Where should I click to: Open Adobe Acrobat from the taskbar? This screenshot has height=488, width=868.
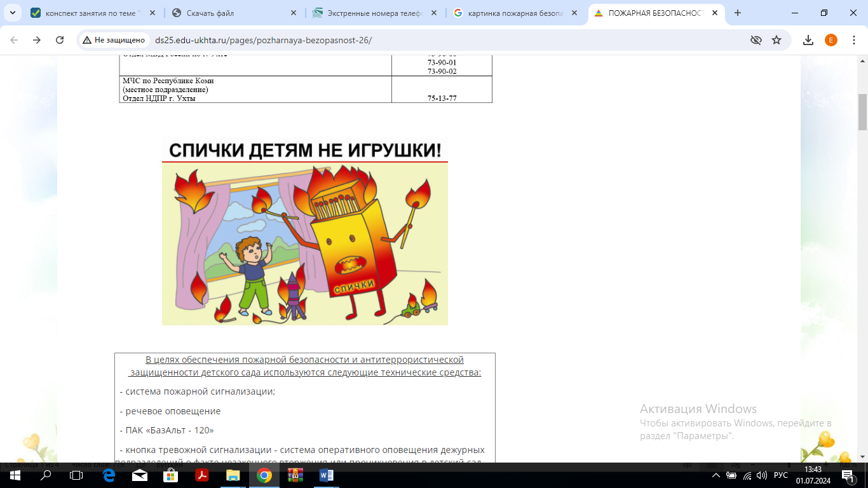202,475
